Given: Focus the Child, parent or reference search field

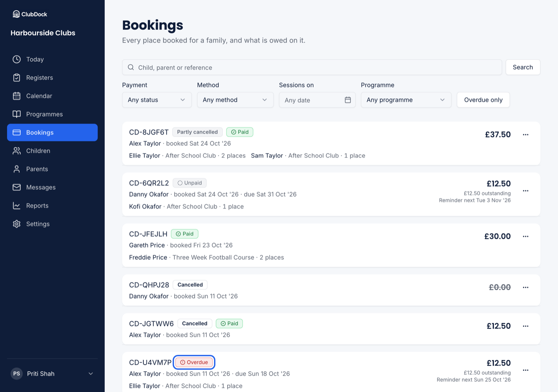Looking at the screenshot, I should click(x=312, y=67).
